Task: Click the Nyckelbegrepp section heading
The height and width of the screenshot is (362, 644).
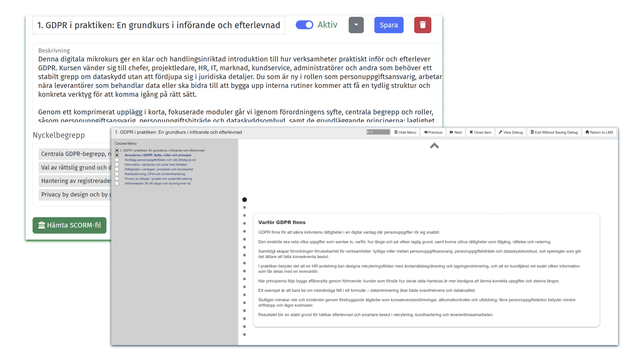Action: pyautogui.click(x=59, y=135)
